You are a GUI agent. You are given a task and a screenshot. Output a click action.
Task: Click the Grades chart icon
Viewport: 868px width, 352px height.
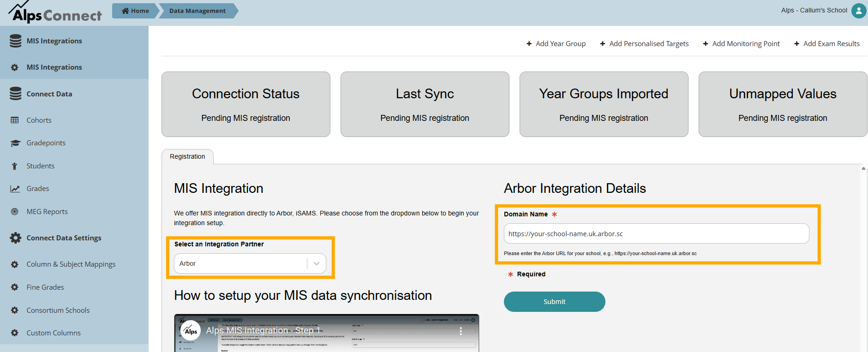coord(15,189)
